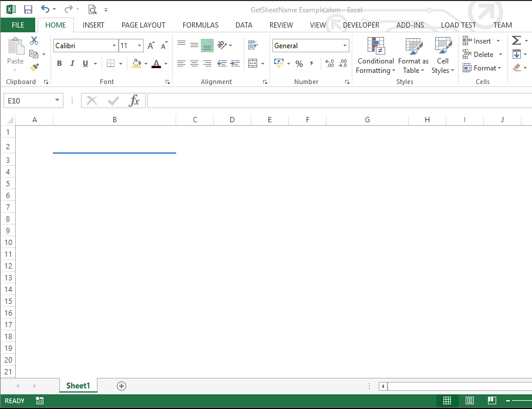Select the Bold formatting icon
The image size is (532, 409).
pos(59,63)
